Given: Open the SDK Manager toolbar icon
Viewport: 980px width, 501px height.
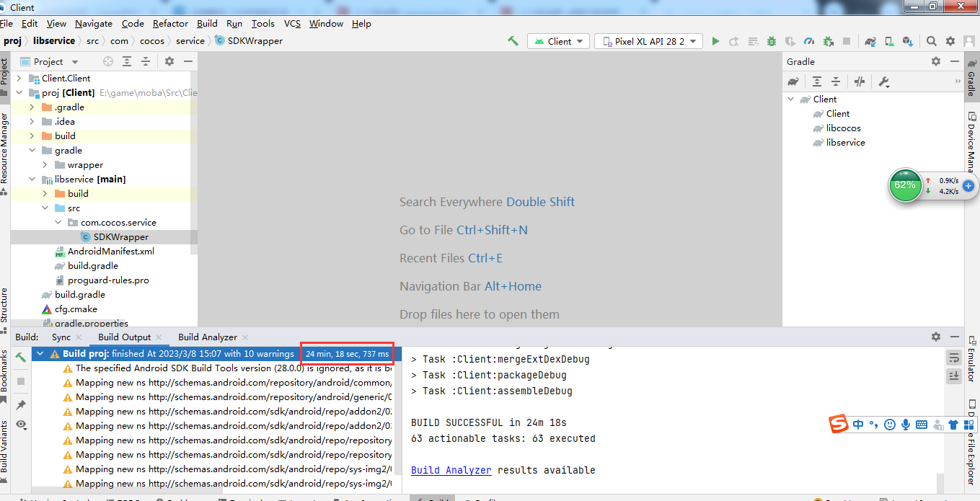Looking at the screenshot, I should (908, 41).
